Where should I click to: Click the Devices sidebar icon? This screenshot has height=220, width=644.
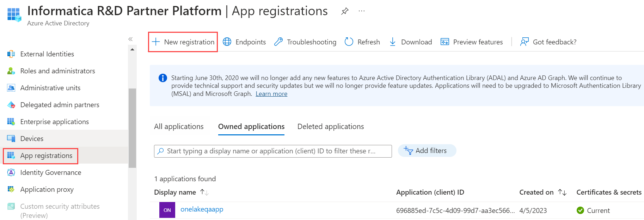tap(11, 139)
